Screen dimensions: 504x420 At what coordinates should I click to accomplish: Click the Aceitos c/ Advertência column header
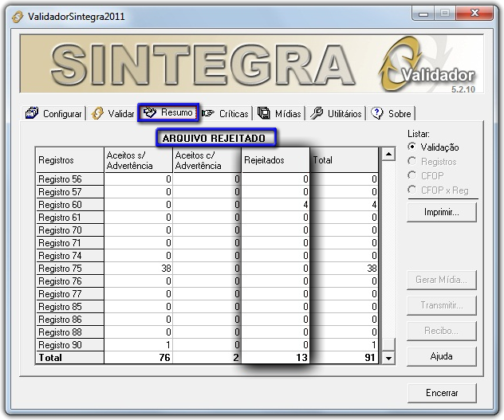click(x=207, y=160)
